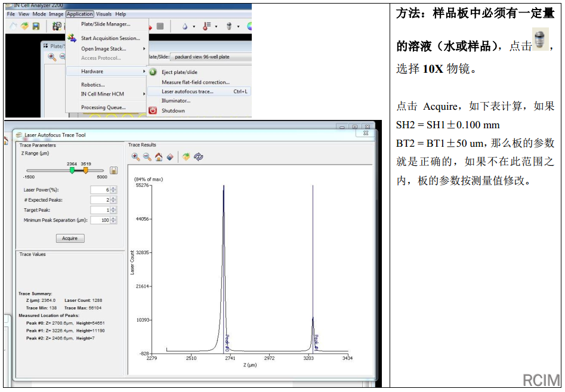Image resolution: width=565 pixels, height=392 pixels.
Task: Click the thermometer temperature icon
Action: click(x=206, y=26)
